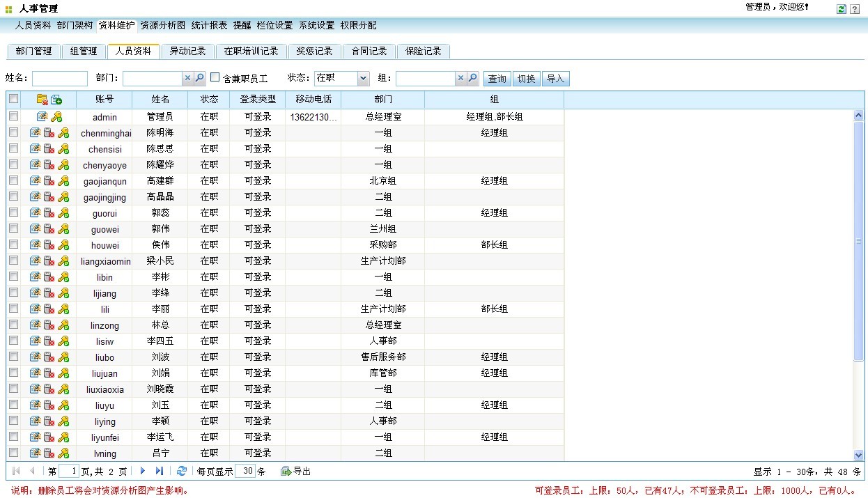Click the delete icon for guorui row
Image resolution: width=868 pixels, height=498 pixels.
49,212
